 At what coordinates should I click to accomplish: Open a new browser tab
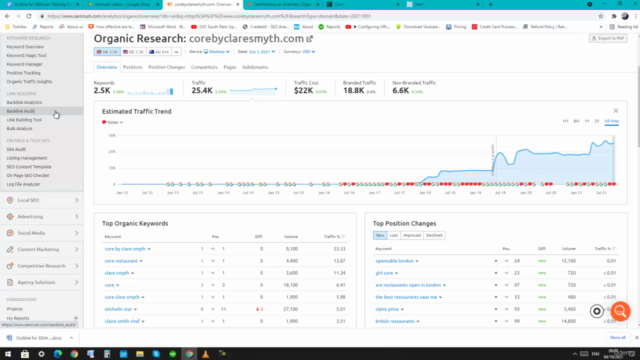pos(490,4)
